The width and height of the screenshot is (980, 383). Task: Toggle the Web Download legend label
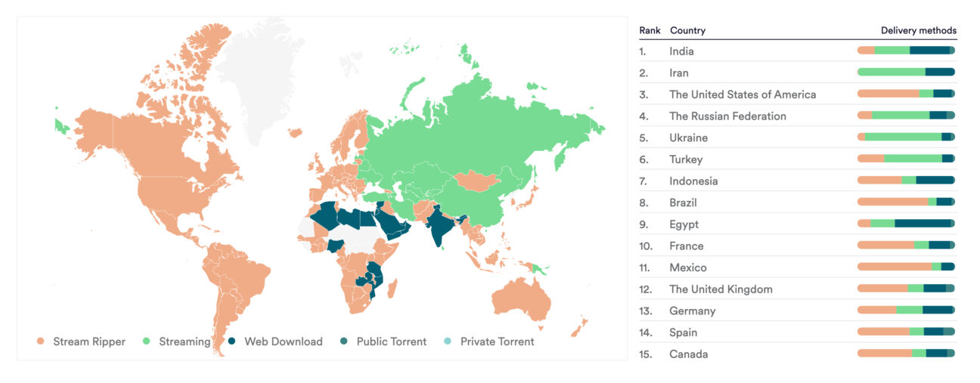pyautogui.click(x=283, y=342)
